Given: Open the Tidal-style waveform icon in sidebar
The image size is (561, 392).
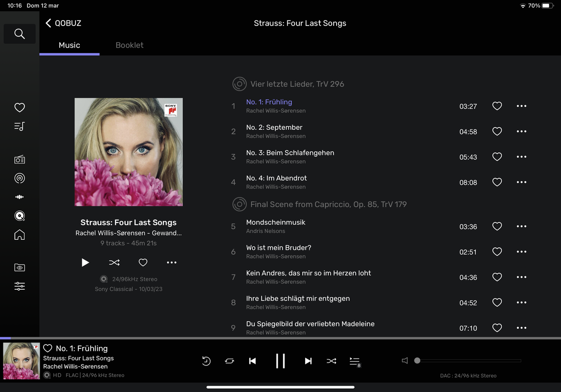Looking at the screenshot, I should [x=20, y=196].
